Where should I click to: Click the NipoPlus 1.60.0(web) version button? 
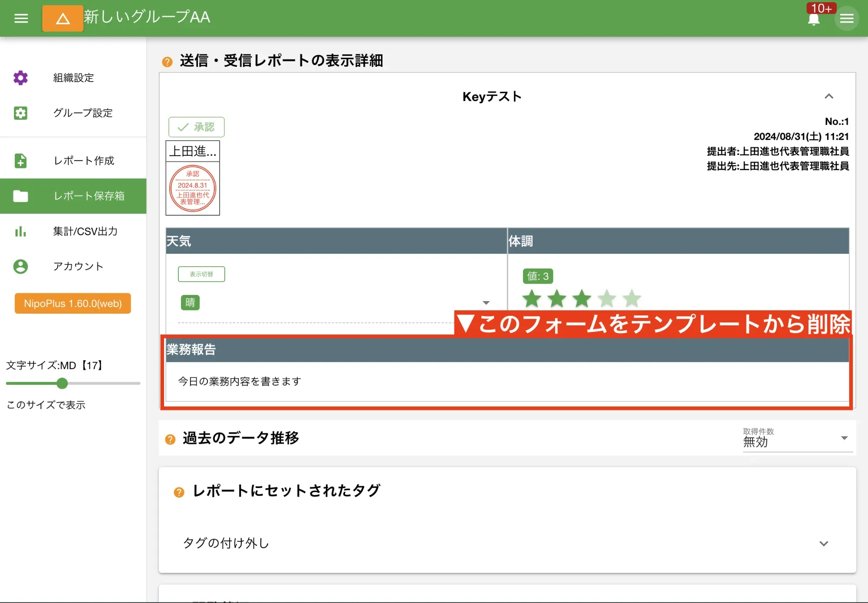[x=72, y=304]
